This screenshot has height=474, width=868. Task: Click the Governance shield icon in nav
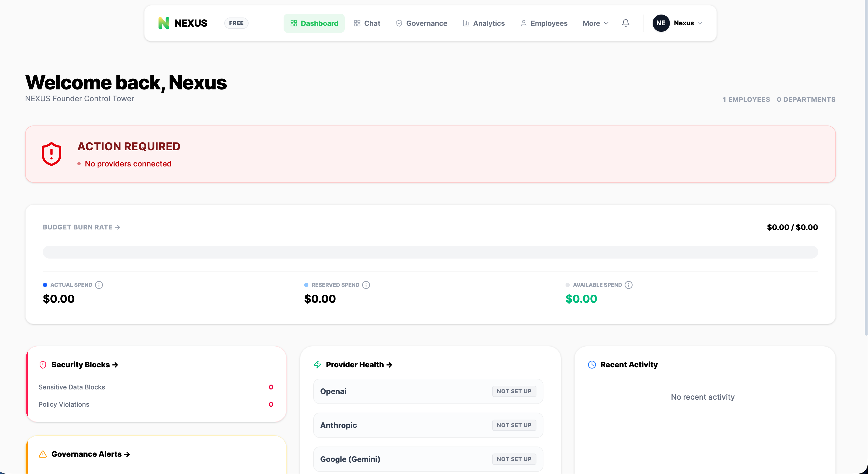[x=399, y=23]
